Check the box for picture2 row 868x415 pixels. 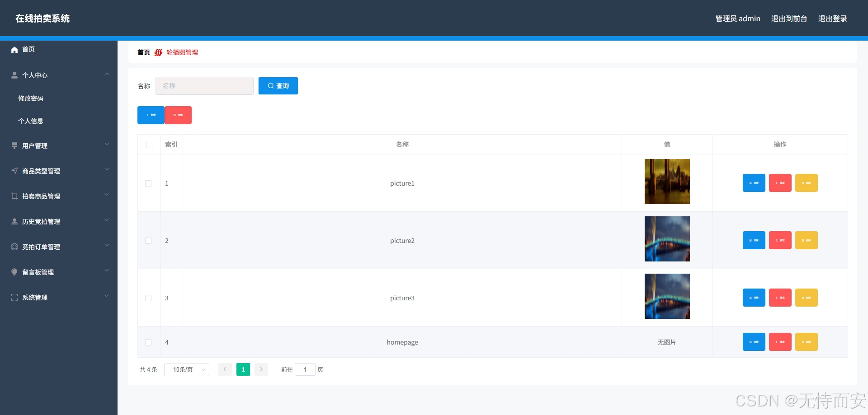click(x=148, y=241)
